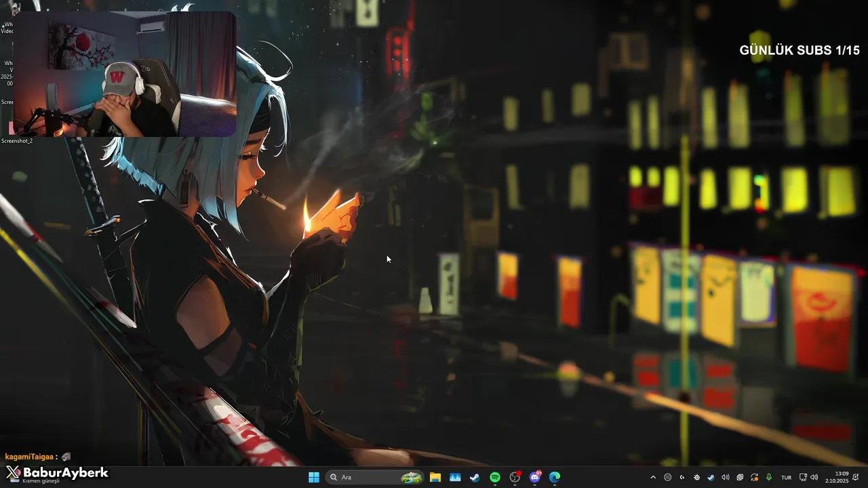Open the stacked-squares tray icon
Image resolution: width=868 pixels, height=488 pixels.
click(x=740, y=477)
